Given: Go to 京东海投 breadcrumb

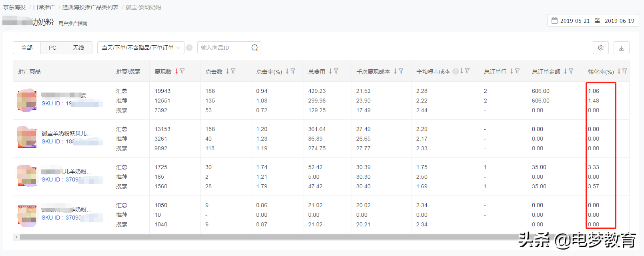Looking at the screenshot, I should coord(14,7).
